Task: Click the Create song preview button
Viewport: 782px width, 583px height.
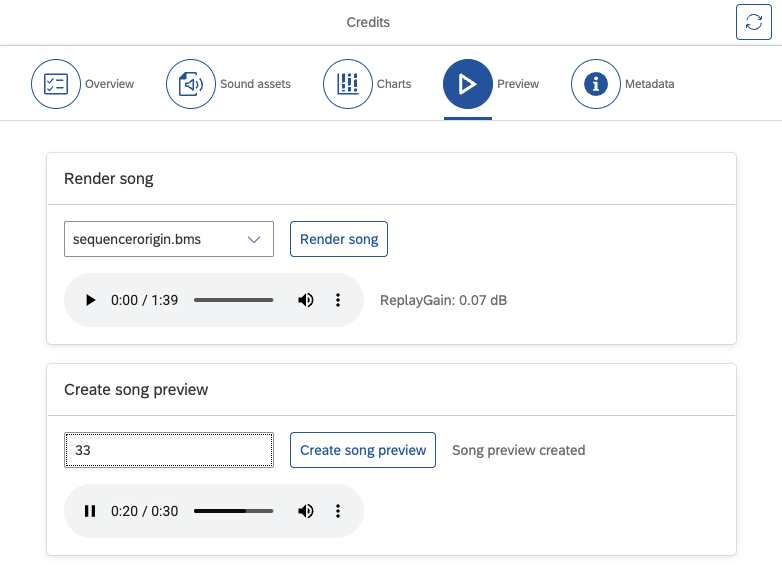Action: coord(363,450)
